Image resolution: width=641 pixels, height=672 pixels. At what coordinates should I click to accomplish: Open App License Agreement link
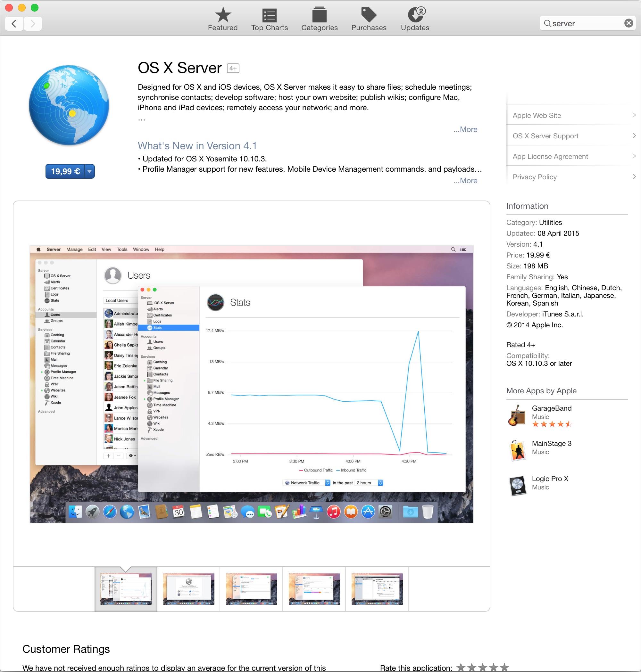550,156
